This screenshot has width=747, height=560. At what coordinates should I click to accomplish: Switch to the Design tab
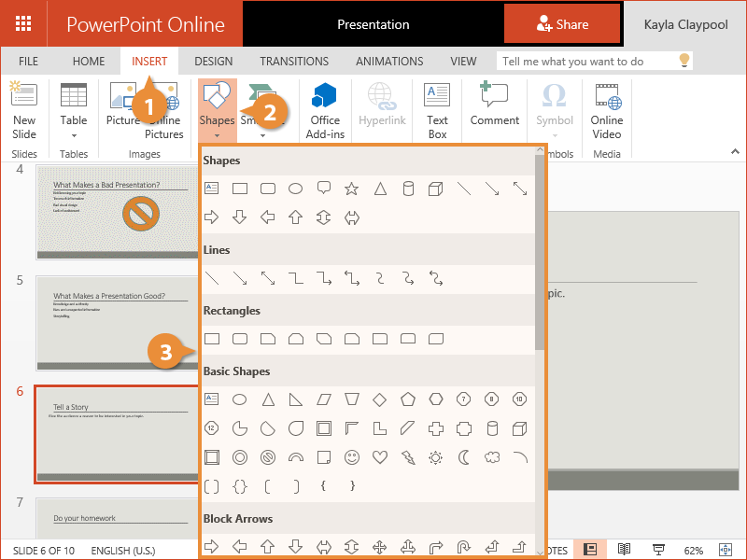click(213, 62)
